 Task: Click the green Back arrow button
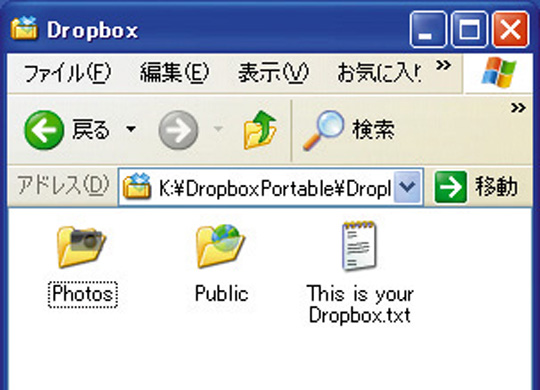pyautogui.click(x=44, y=130)
